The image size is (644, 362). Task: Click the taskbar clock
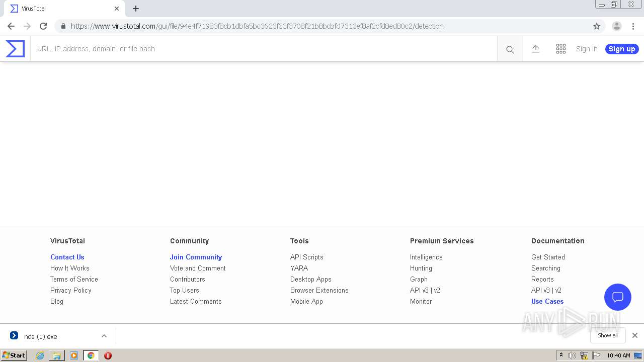(618, 355)
